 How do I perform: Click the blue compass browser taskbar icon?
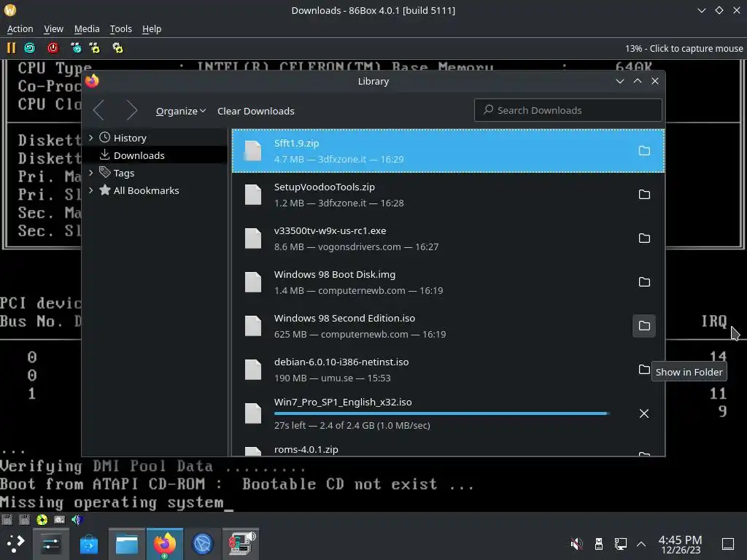pos(203,544)
